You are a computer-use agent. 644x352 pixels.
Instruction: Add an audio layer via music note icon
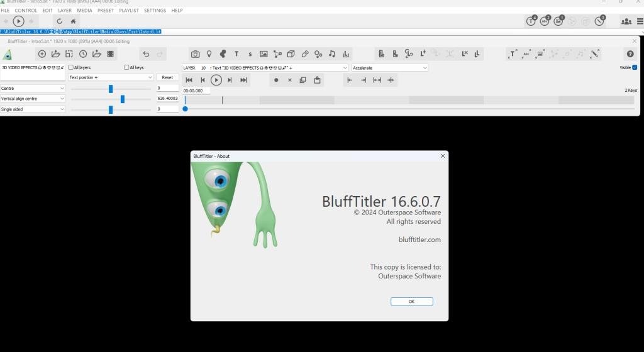tap(332, 54)
